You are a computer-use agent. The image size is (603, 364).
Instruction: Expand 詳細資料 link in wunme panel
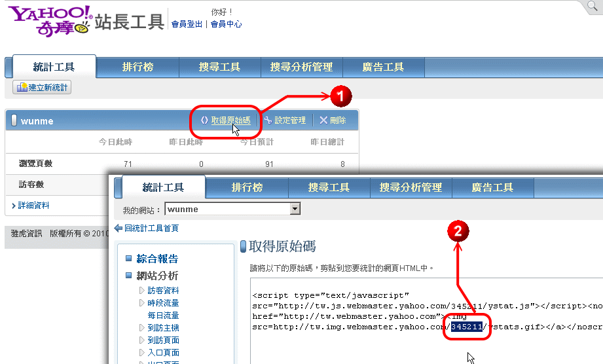tap(33, 206)
